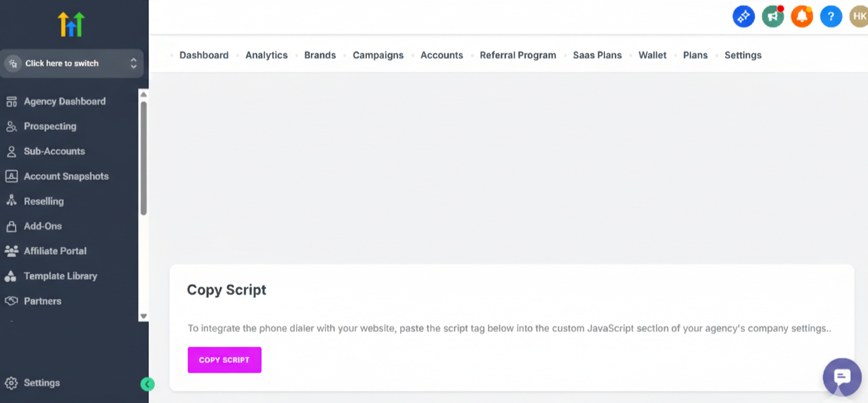Click the blue AI sparkle icon

coord(744,16)
